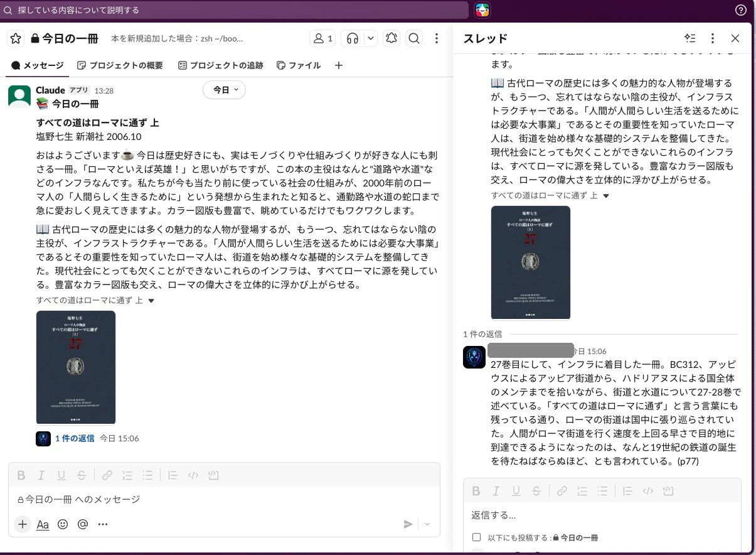Click channel topic text 本を新規追加した場合

click(177, 39)
